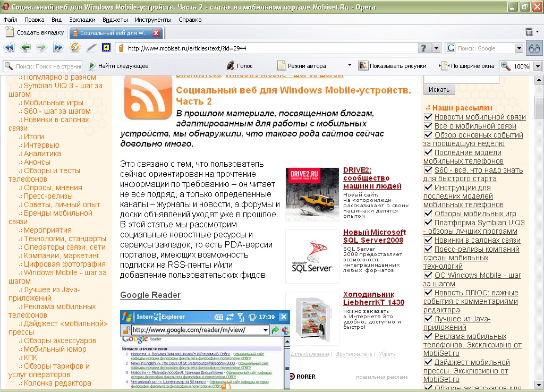This screenshot has height=392, width=544.
Task: Open the Вид menu
Action: pyautogui.click(x=56, y=20)
